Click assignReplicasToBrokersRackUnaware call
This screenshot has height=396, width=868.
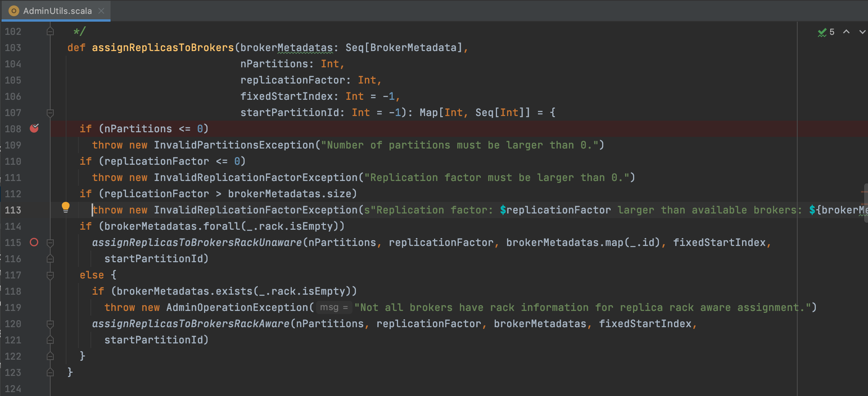click(197, 242)
